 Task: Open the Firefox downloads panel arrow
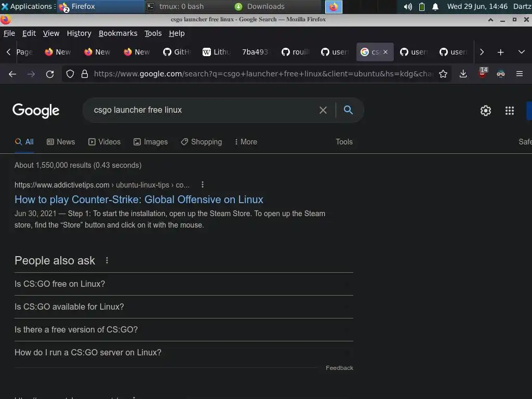pos(463,74)
